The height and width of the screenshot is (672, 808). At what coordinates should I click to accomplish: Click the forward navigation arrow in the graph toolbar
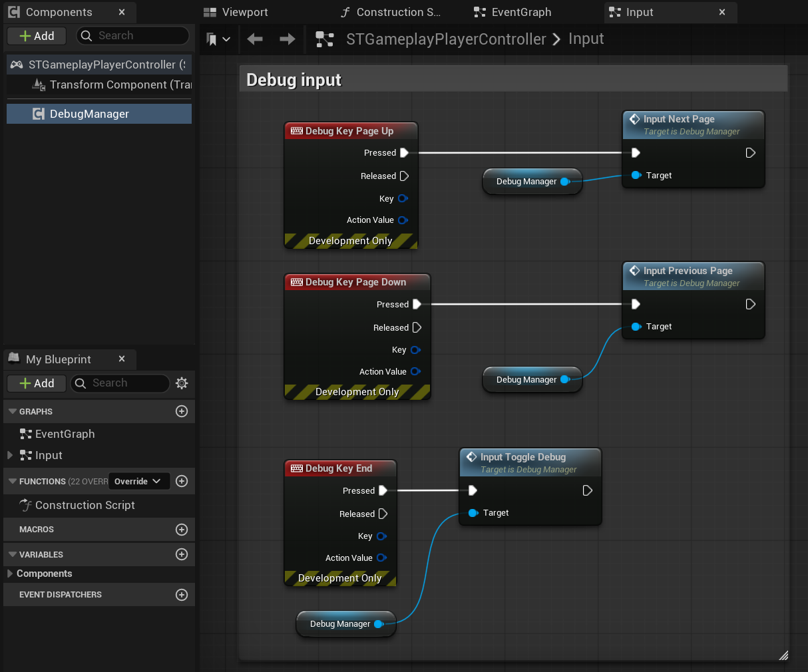(x=287, y=39)
